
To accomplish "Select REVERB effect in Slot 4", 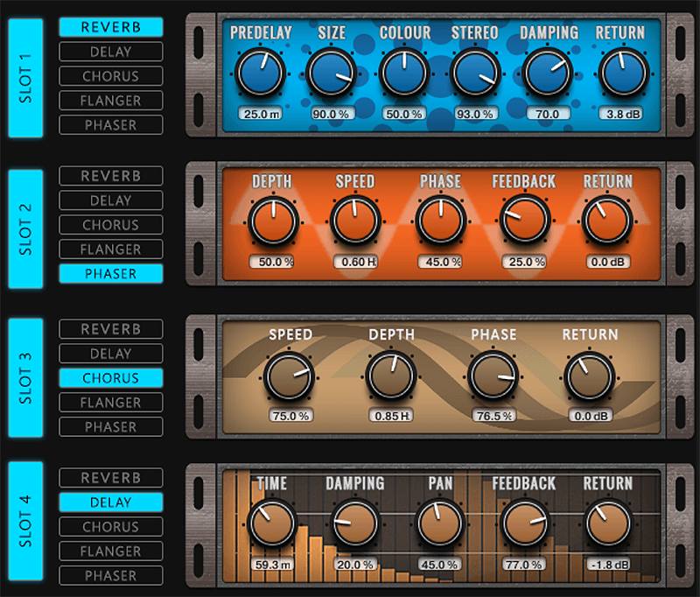I will pos(111,478).
